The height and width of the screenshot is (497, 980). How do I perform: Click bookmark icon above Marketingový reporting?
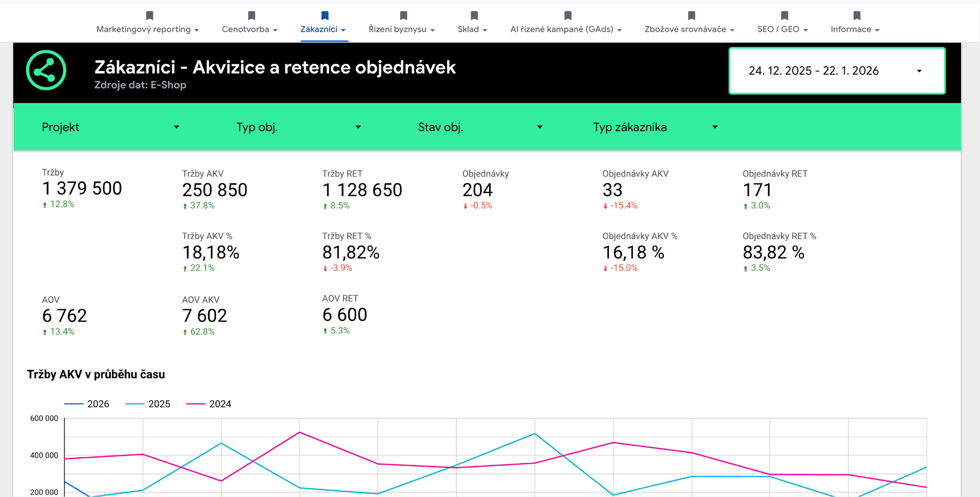[150, 15]
